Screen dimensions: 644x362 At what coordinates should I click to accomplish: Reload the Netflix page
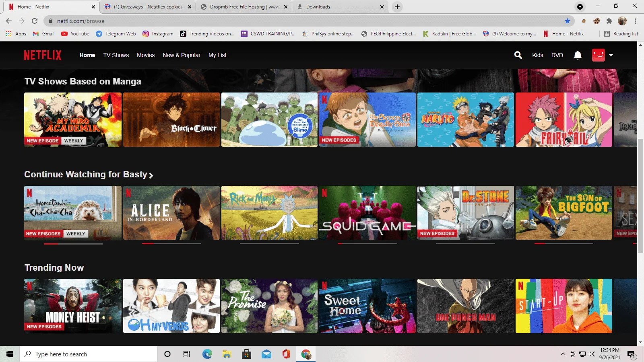point(35,21)
